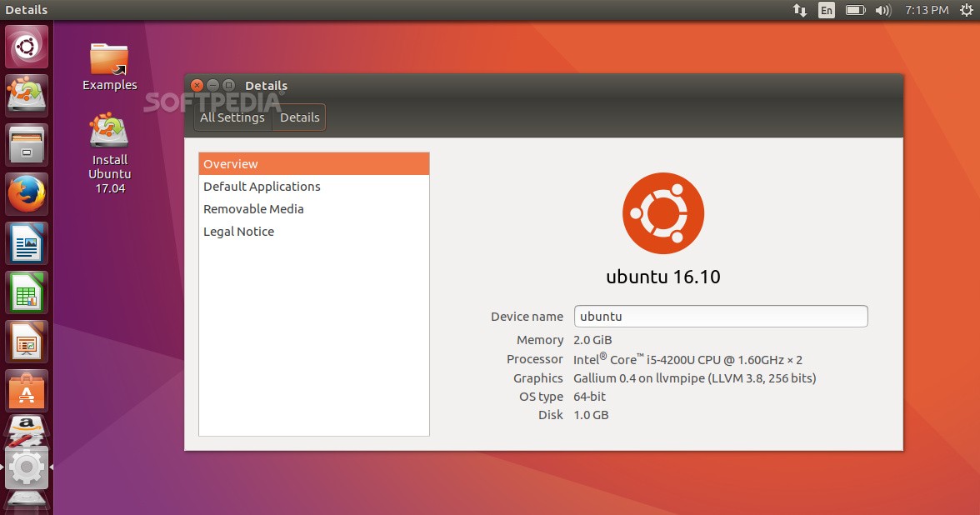This screenshot has width=980, height=515.
Task: Open LibreOffice Impress presentation icon
Action: (27, 342)
